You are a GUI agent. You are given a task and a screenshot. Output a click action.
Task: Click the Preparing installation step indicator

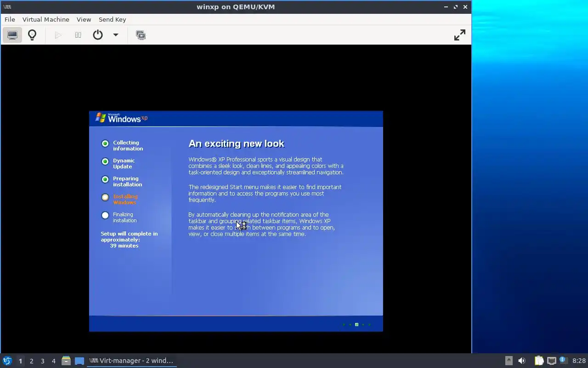coord(105,179)
